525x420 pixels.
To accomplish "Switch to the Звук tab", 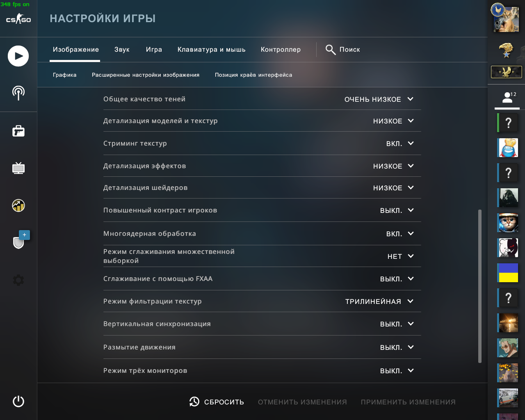I will [122, 50].
